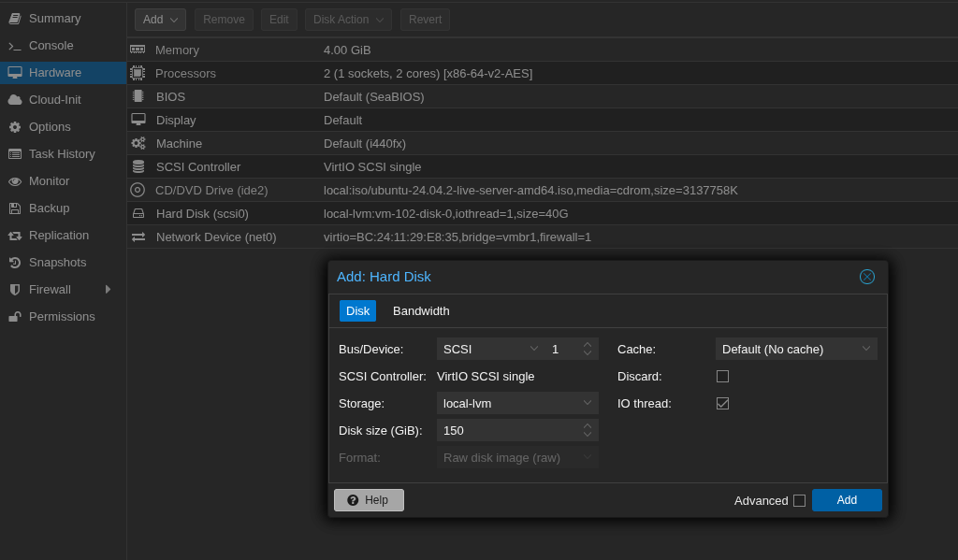Expand the Storage local-lvm dropdown
This screenshot has height=560, width=958.
(x=516, y=403)
